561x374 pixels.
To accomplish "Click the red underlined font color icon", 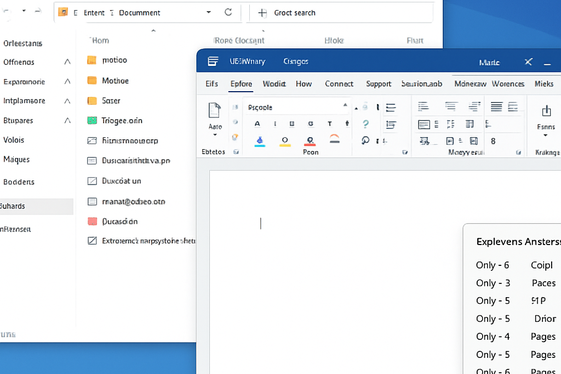I will 310,141.
